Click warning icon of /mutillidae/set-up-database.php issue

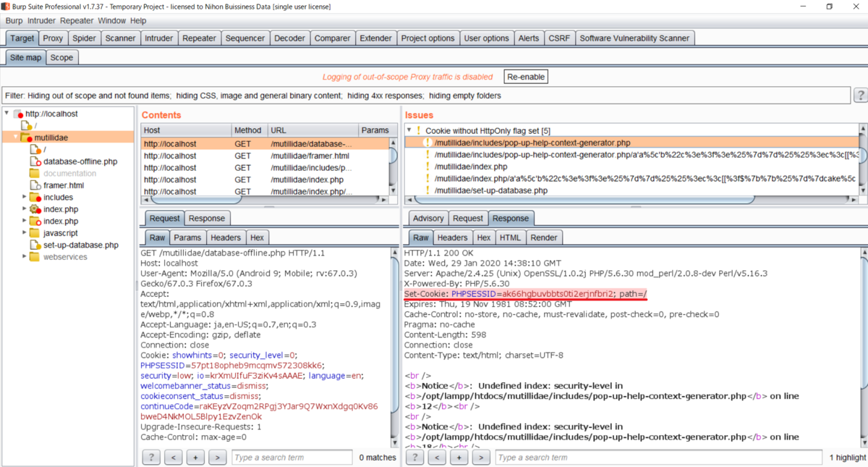427,190
